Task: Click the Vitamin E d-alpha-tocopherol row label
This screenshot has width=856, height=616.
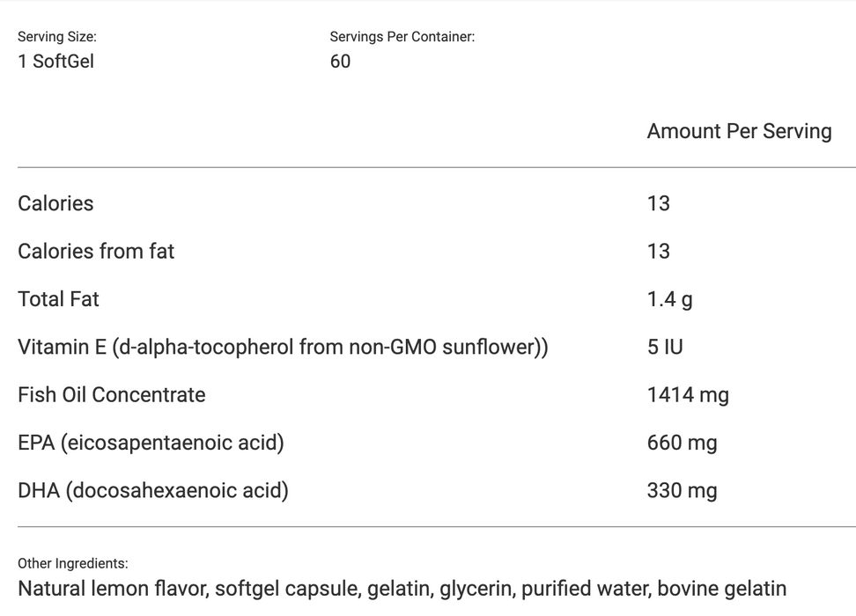Action: point(283,347)
